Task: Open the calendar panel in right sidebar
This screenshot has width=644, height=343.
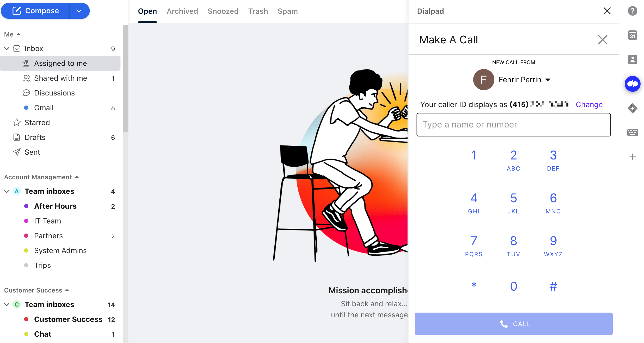Action: (x=633, y=35)
